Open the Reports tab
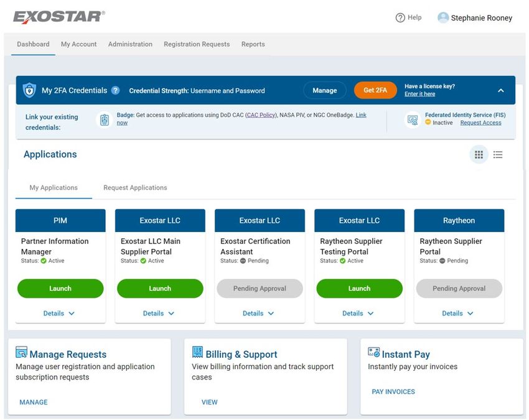This screenshot has width=529, height=420. click(x=253, y=44)
